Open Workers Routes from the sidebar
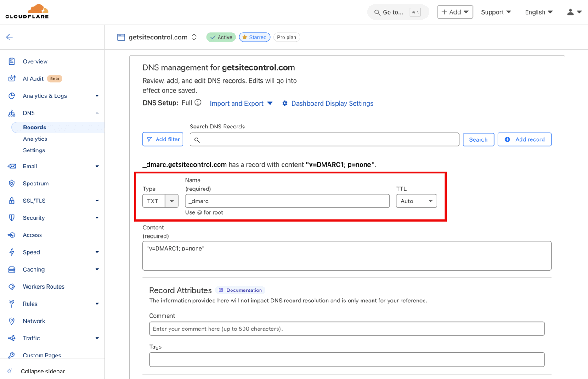Viewport: 588px width, 379px height. pyautogui.click(x=44, y=286)
